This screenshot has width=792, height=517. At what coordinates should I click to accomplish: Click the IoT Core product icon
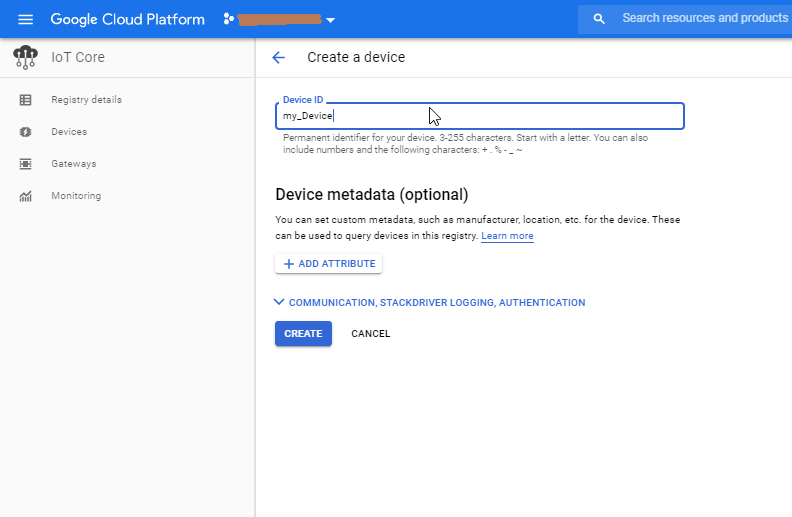26,58
